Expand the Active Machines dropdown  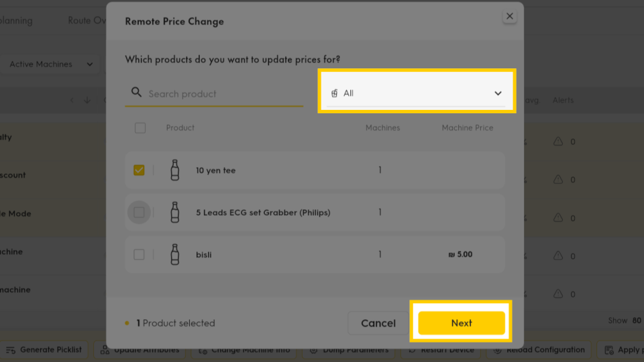click(50, 64)
